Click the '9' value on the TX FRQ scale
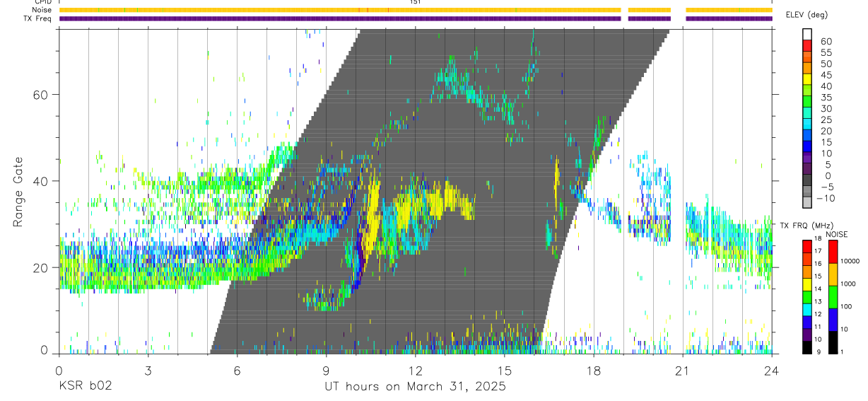This screenshot has width=868, height=401. (819, 351)
